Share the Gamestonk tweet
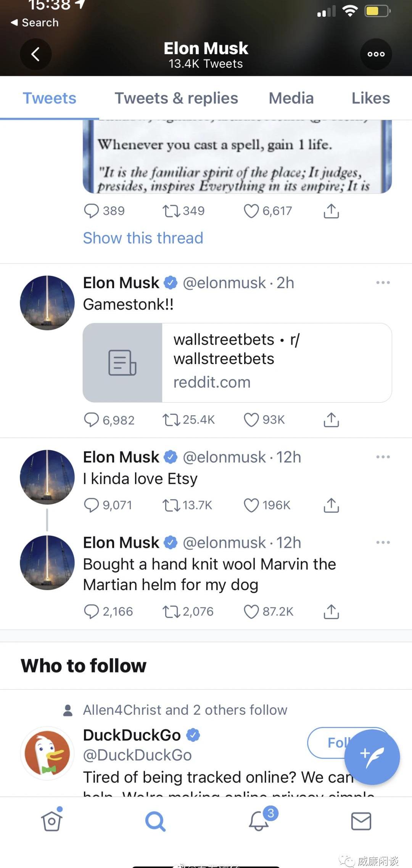This screenshot has height=868, width=412. [331, 420]
